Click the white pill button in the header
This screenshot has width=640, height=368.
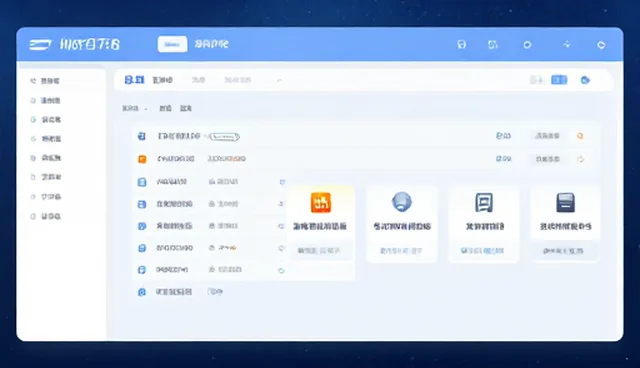pos(172,44)
